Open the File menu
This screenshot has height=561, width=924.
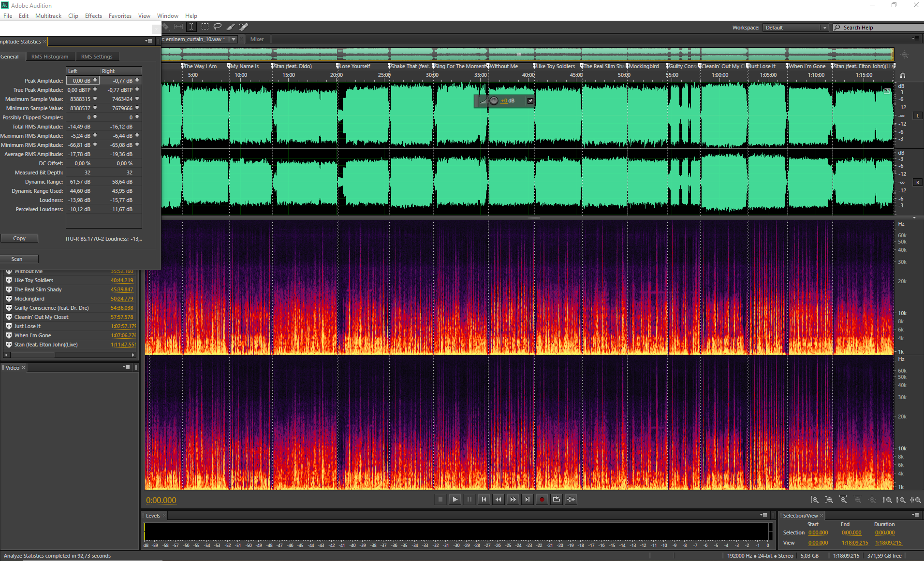pos(8,16)
